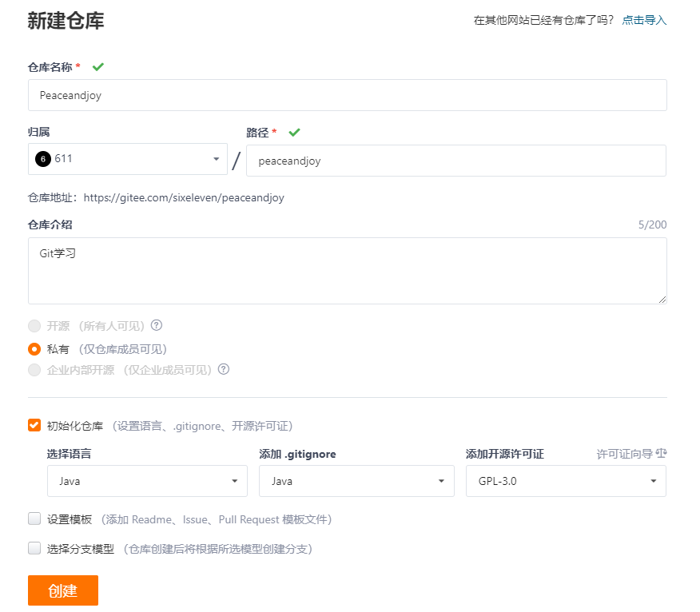
Task: Open the .gitignore dropdown
Action: point(356,481)
